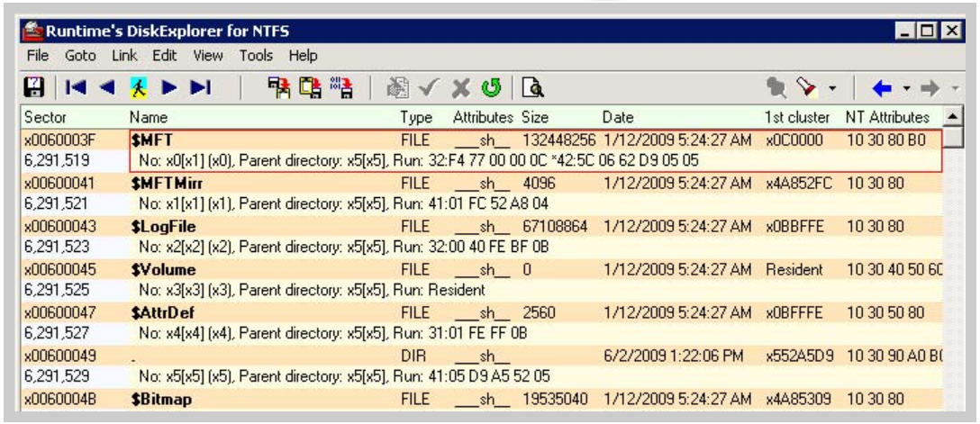
Task: Click the blue back arrow
Action: 882,89
